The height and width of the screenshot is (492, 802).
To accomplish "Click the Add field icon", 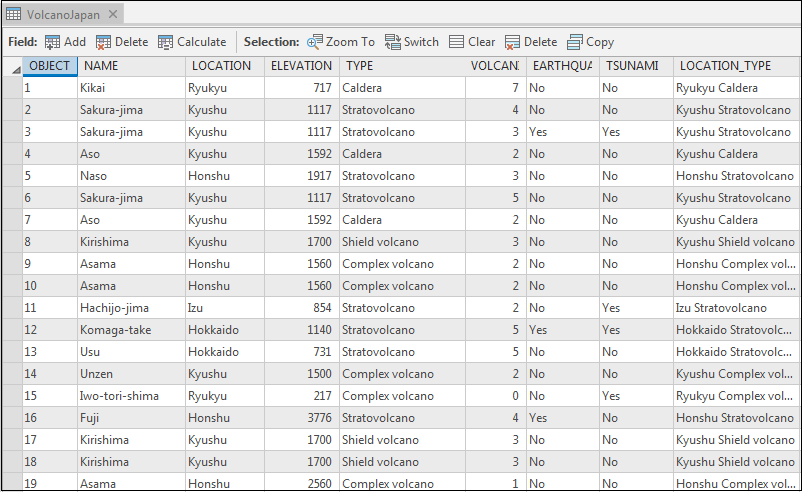I will 52,42.
